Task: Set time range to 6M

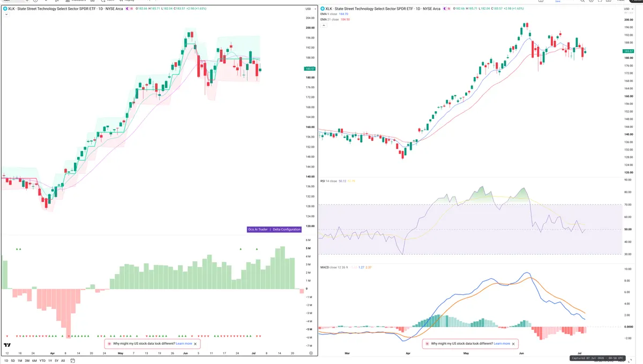Action: pos(34,361)
